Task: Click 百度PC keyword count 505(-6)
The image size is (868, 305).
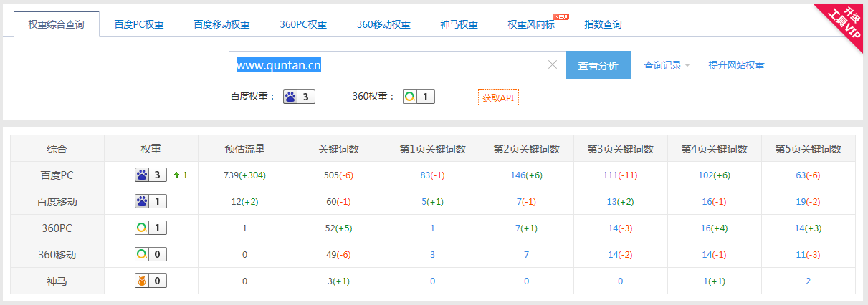Action: pos(338,175)
